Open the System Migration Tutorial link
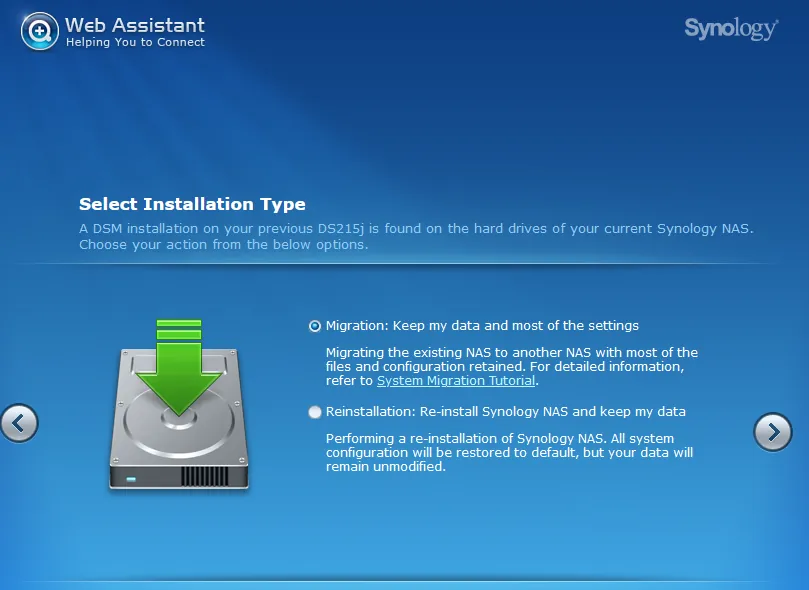The image size is (809, 590). tap(456, 381)
